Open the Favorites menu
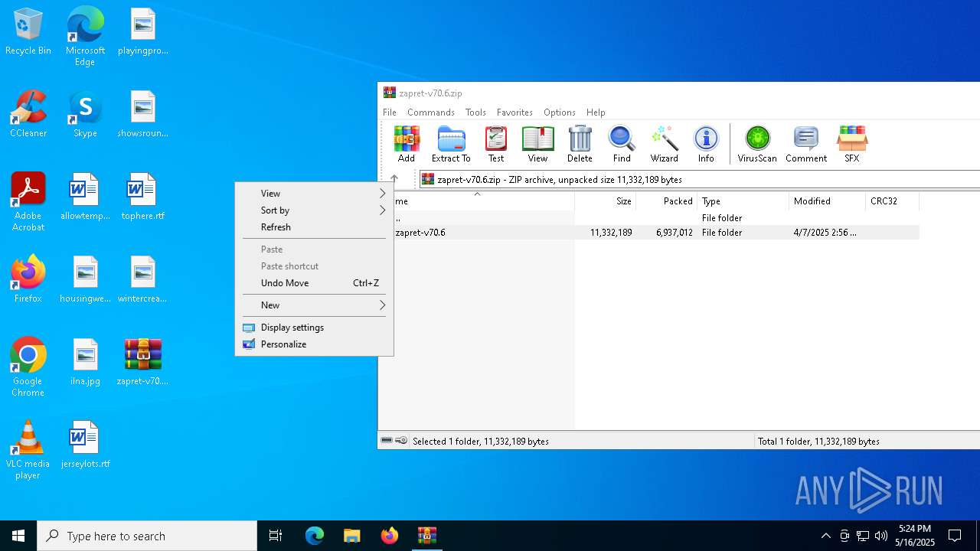This screenshot has height=551, width=980. (x=514, y=112)
